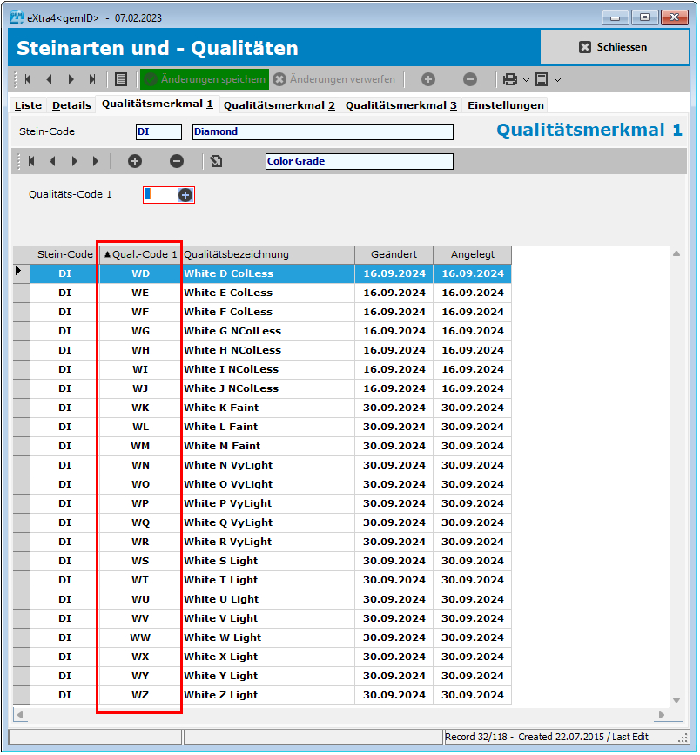Viewport: 700px width, 755px height.
Task: Delete quality entry using sub-toolbar minus icon
Action: click(177, 161)
